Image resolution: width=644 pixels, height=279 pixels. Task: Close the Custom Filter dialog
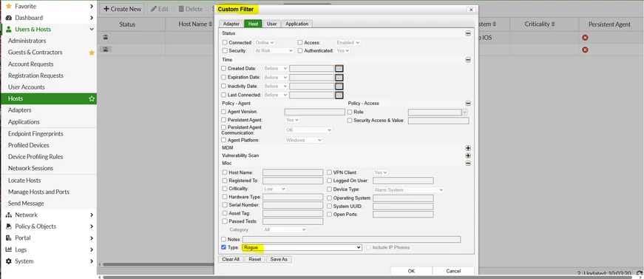471,10
